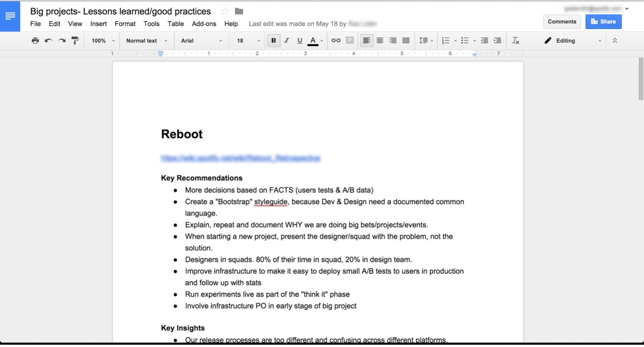The width and height of the screenshot is (644, 347).
Task: Open the last edit revision history link
Action: point(313,24)
